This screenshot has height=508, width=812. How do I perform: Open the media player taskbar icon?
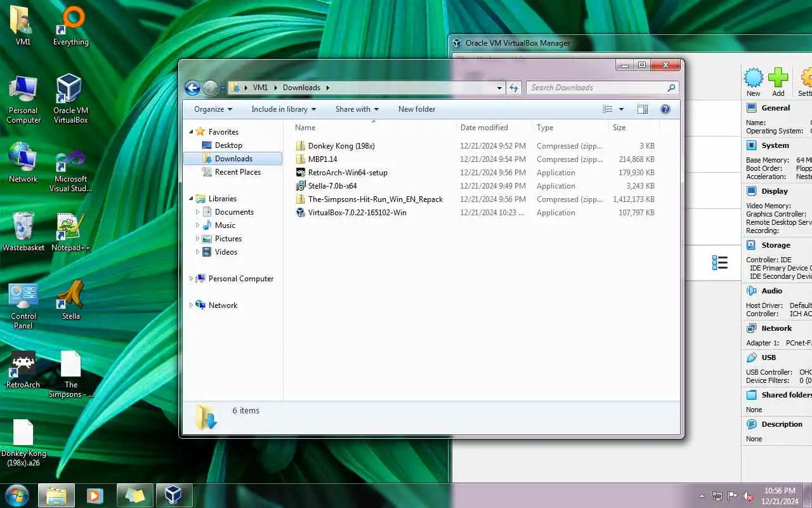[95, 495]
